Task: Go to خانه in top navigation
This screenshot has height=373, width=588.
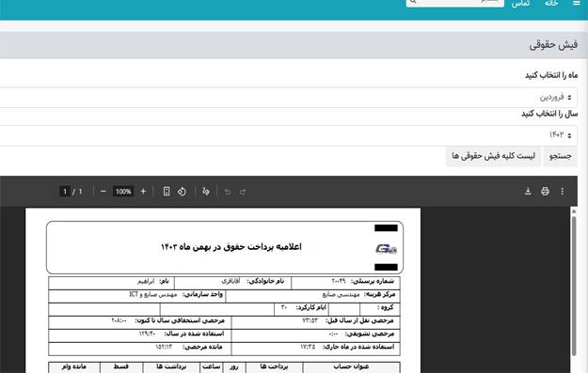Action: coord(551,4)
